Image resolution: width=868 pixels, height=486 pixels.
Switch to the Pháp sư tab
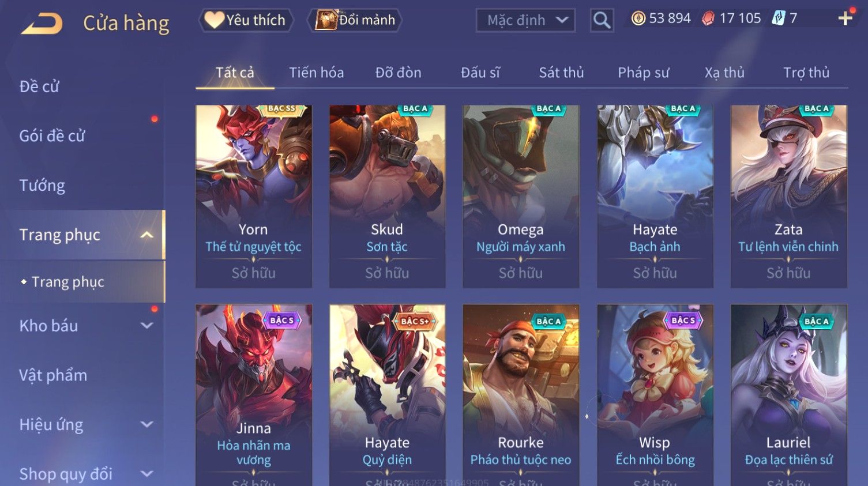pos(643,73)
